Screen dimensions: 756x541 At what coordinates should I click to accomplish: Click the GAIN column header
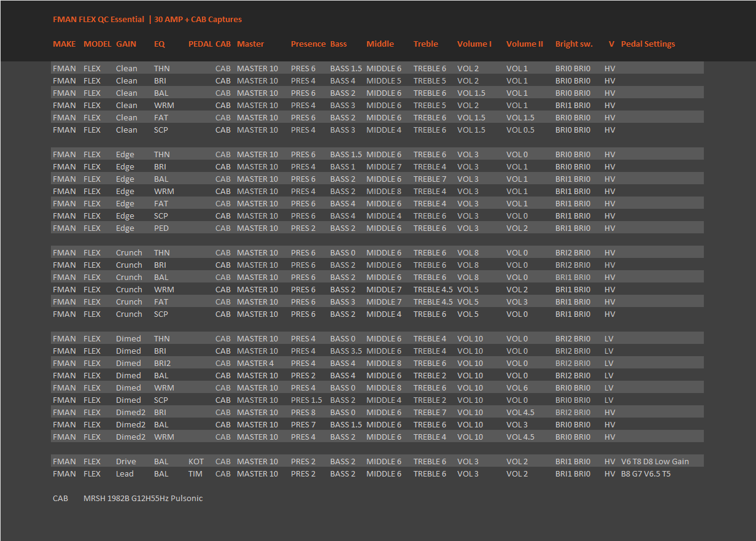pyautogui.click(x=126, y=44)
